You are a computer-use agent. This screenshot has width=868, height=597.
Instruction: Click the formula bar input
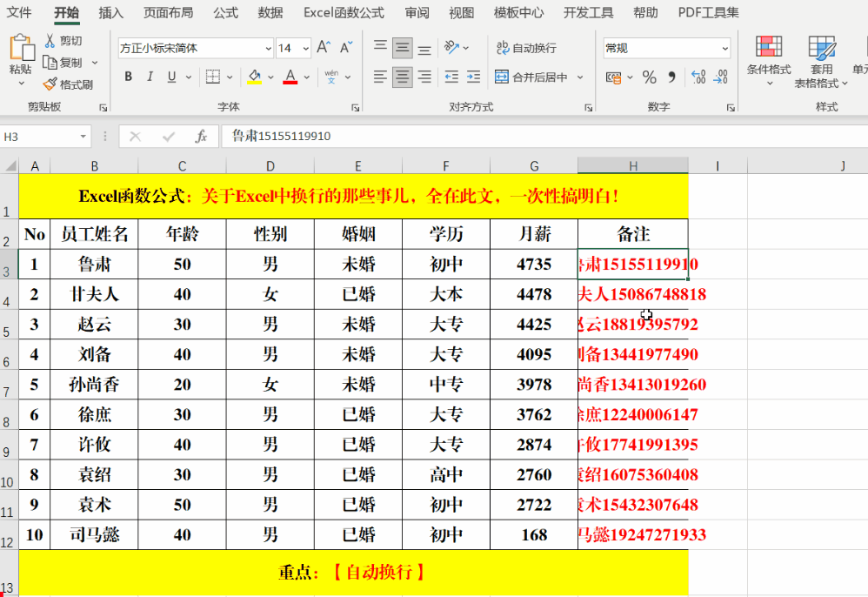coord(544,137)
